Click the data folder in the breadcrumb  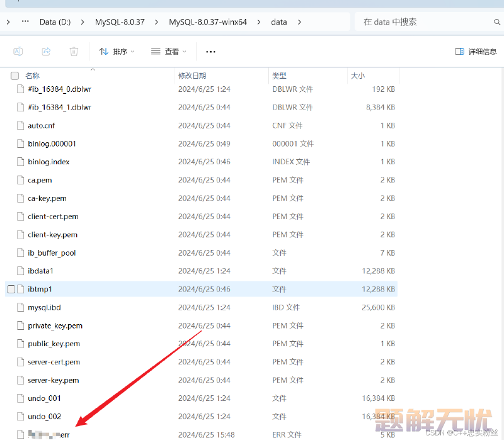click(278, 22)
